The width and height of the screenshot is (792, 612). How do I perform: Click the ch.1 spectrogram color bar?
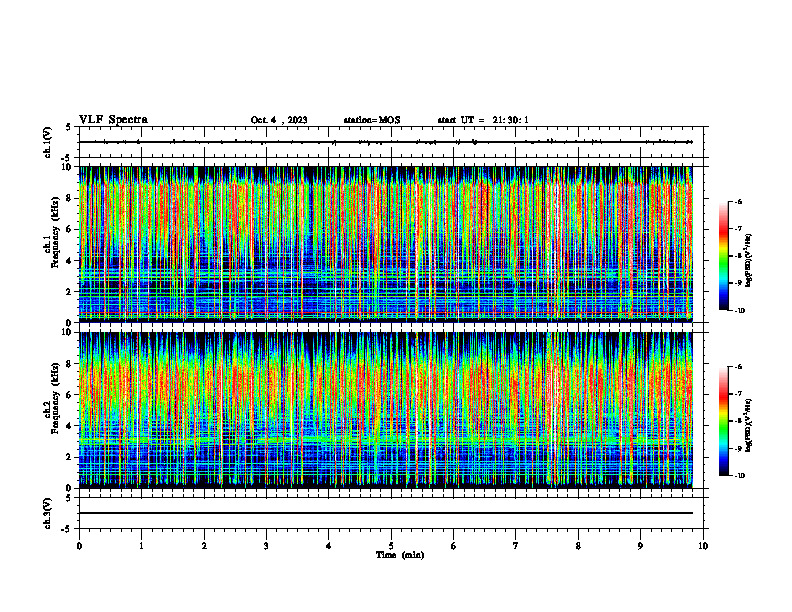(723, 256)
